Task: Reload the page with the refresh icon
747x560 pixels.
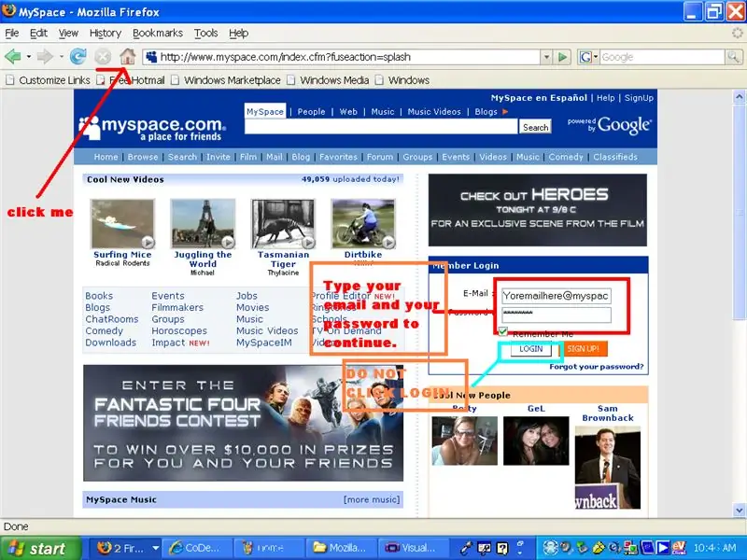Action: tap(78, 57)
